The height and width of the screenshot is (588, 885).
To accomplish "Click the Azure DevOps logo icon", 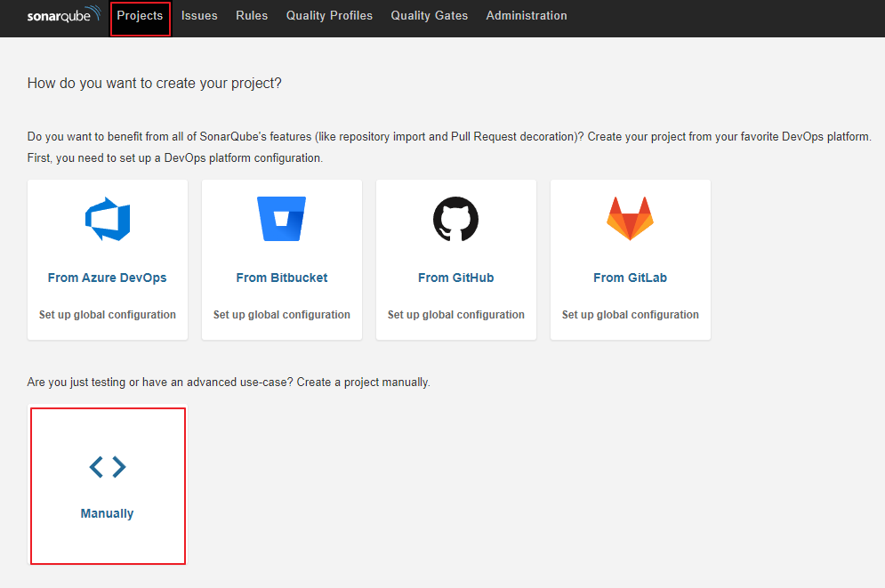I will point(108,219).
